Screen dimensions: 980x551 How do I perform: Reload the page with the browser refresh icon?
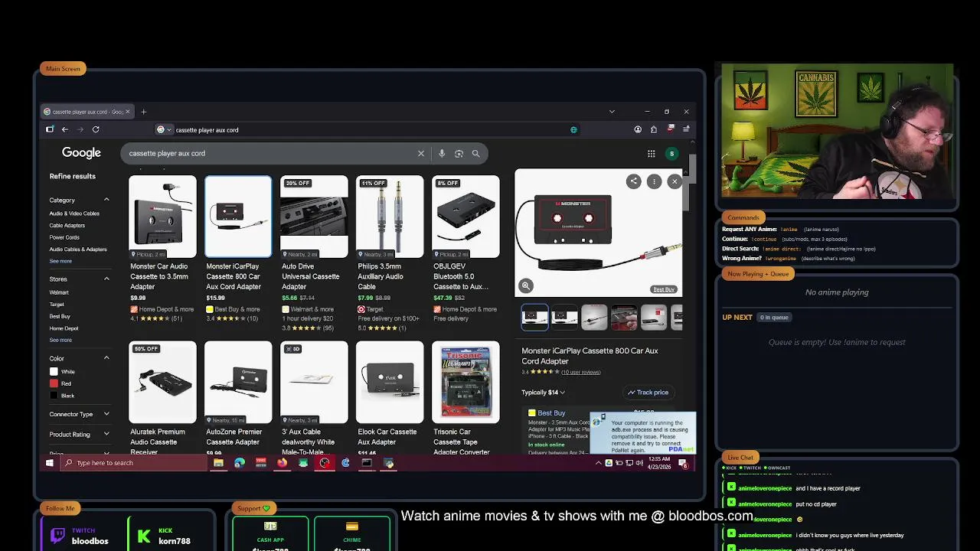tap(96, 129)
